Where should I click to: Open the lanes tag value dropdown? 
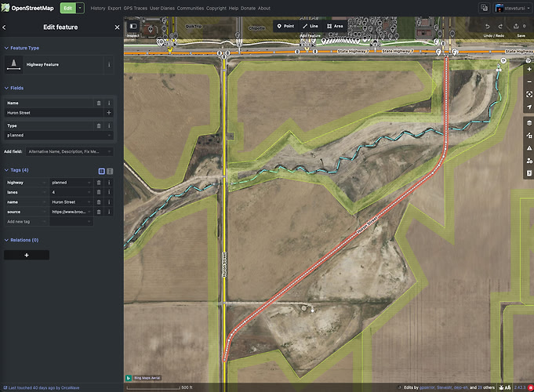pos(89,192)
